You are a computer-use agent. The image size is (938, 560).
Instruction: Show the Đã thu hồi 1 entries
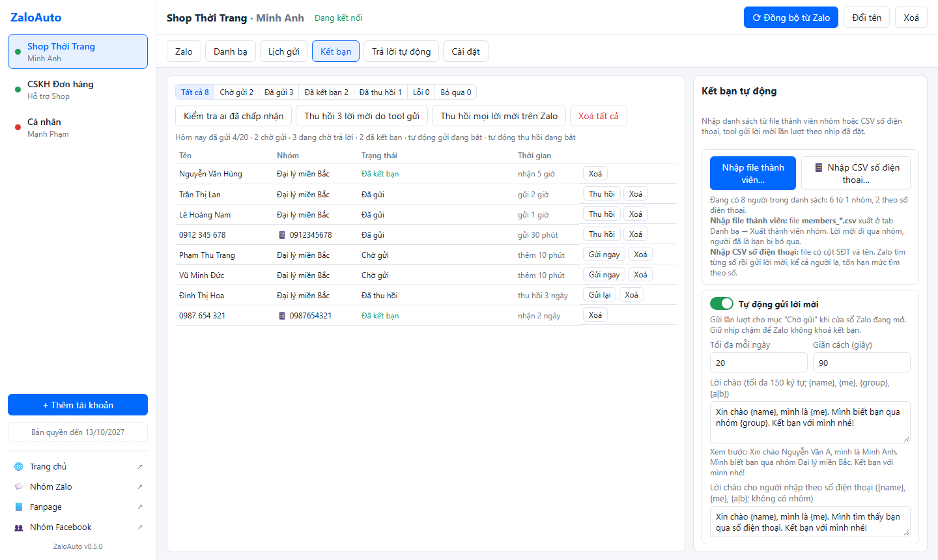coord(380,92)
